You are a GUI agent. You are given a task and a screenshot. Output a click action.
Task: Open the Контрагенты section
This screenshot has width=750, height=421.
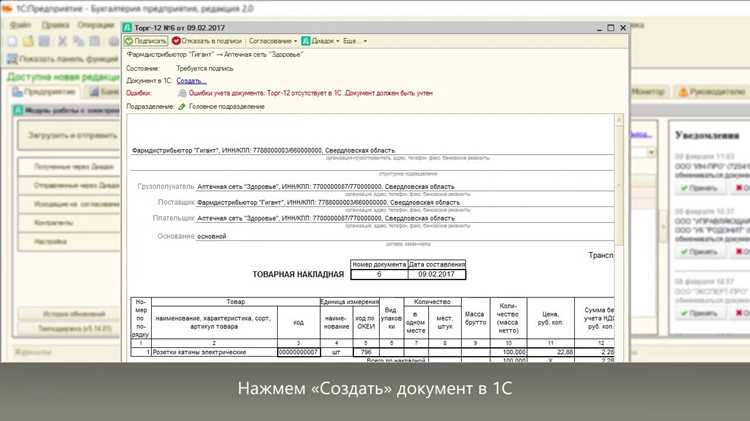69,222
